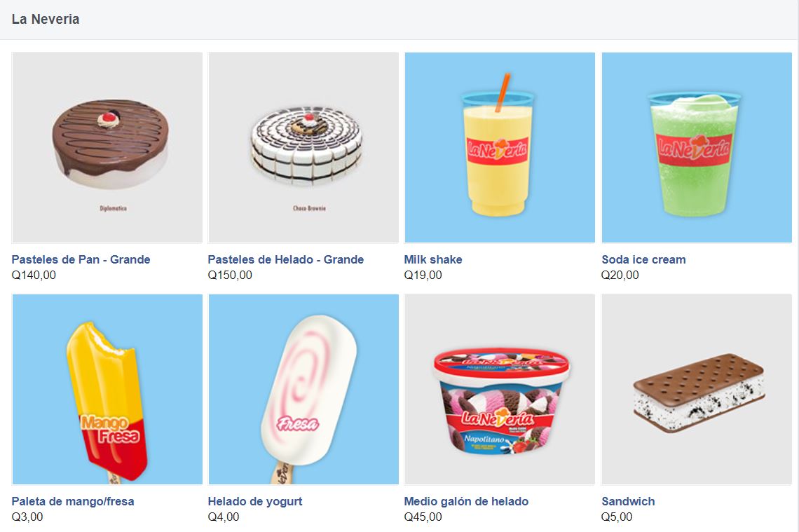
Task: Select the green soda ice cream cup image
Action: tap(697, 147)
